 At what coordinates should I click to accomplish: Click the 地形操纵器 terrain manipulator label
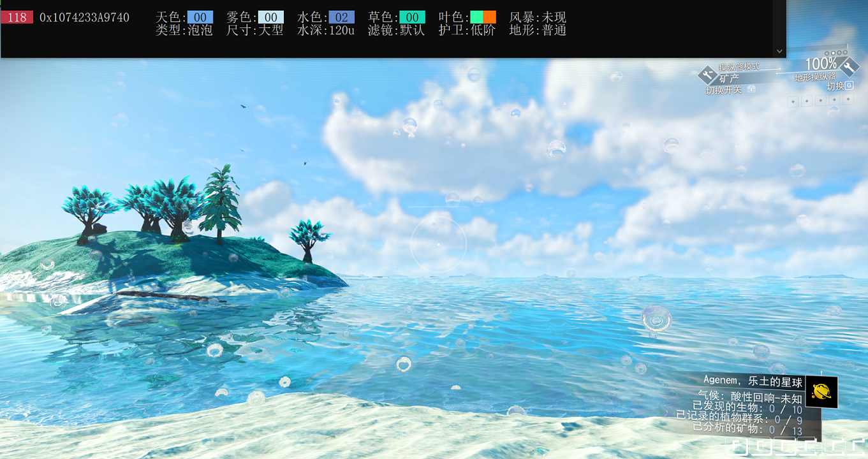814,77
